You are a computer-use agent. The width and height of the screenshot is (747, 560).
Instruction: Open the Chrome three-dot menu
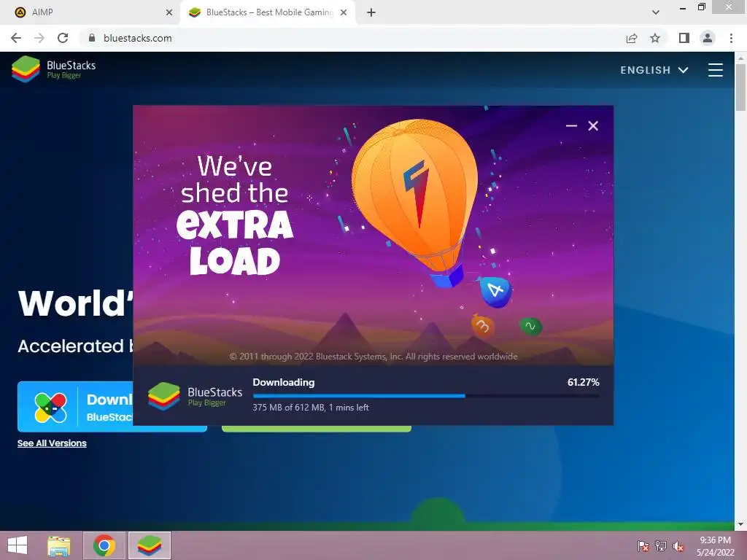click(x=731, y=38)
